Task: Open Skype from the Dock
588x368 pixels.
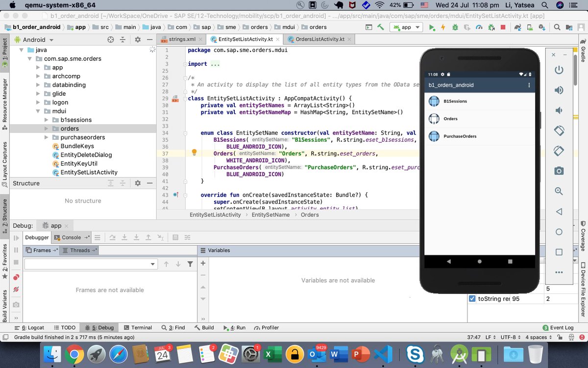Action: pos(415,354)
